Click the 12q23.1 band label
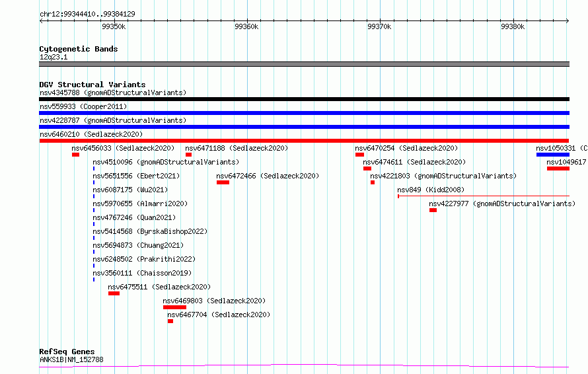The image size is (588, 374). (54, 57)
